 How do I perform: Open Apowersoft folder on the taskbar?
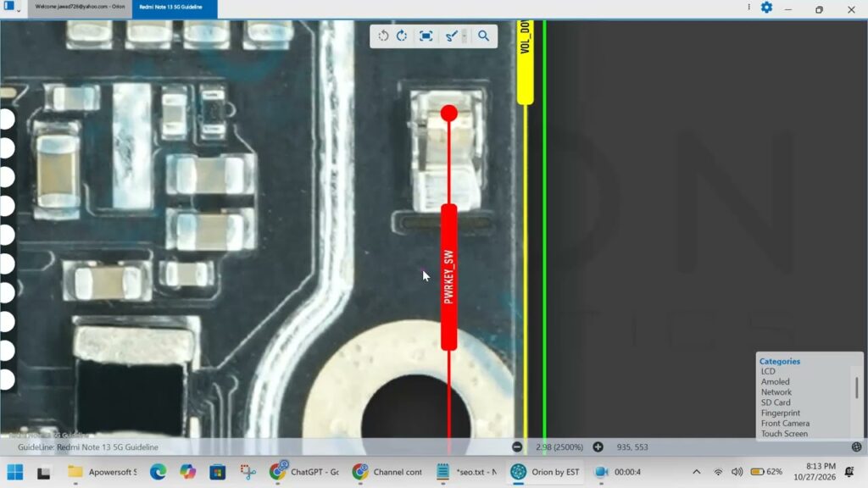[x=102, y=472]
